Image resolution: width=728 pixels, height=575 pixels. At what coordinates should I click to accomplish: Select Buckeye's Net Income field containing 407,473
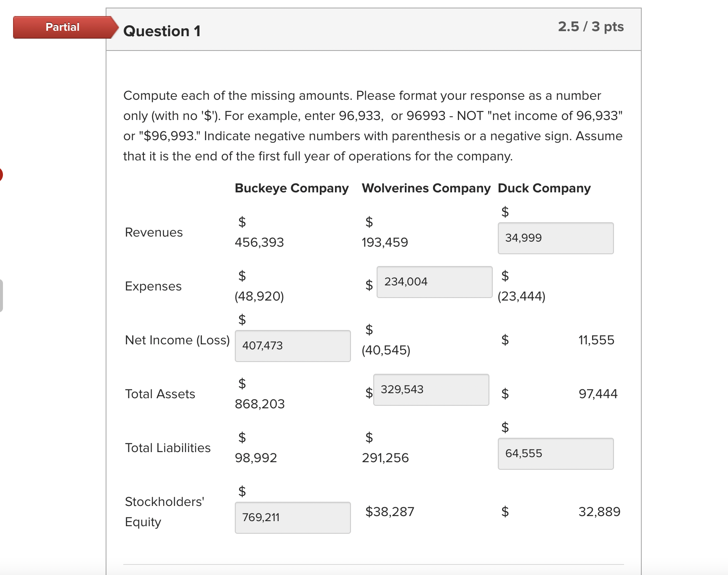point(292,346)
